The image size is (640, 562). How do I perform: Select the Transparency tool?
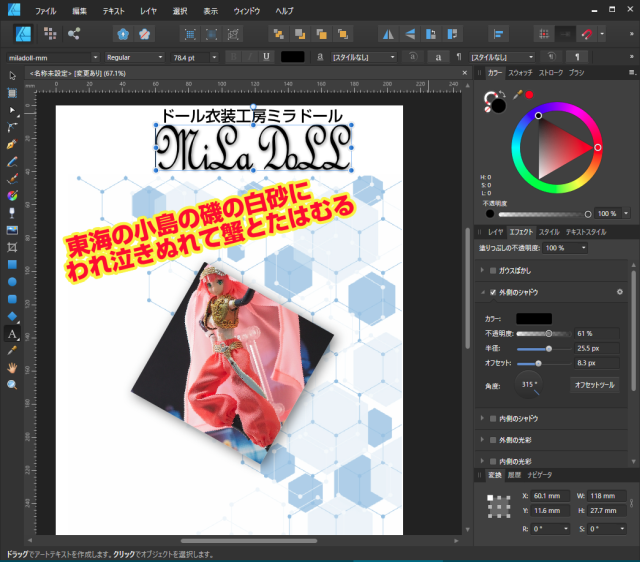[12, 213]
